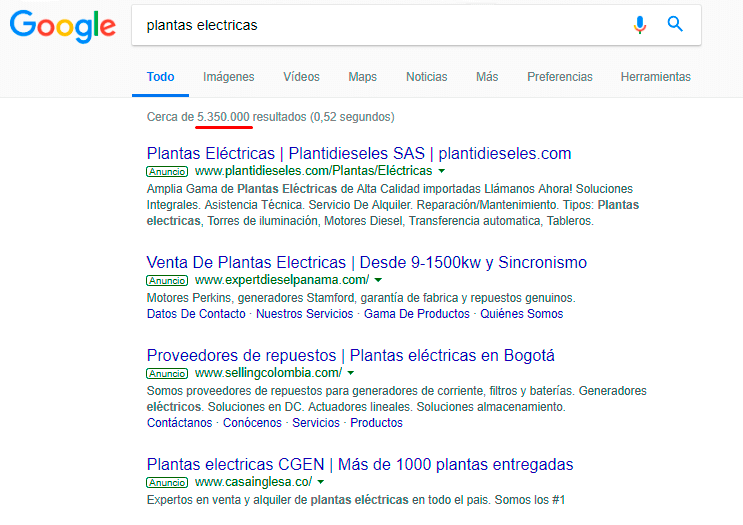
Task: Open Preferencias settings menu
Action: click(560, 77)
